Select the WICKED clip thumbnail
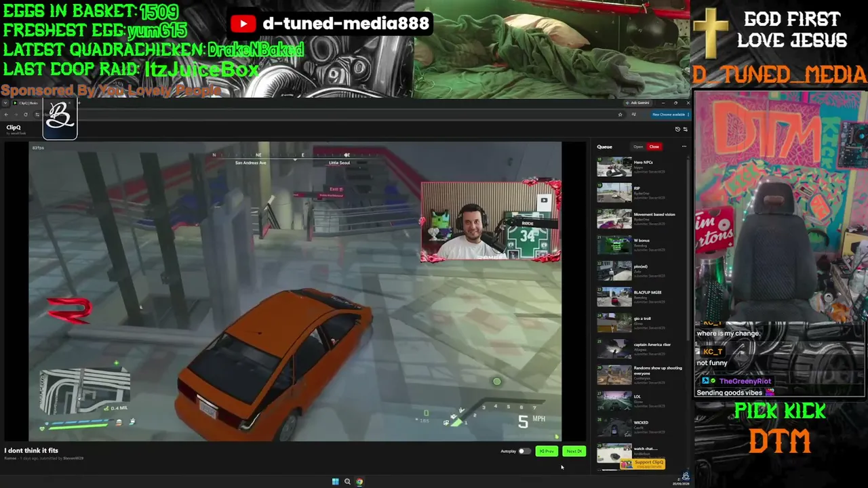The image size is (868, 488). pos(614,427)
